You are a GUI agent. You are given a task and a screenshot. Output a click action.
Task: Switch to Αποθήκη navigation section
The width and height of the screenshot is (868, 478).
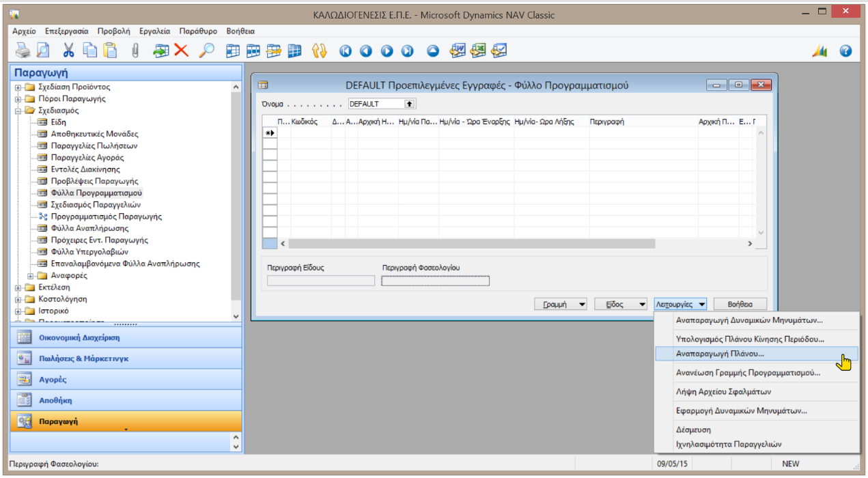point(126,401)
